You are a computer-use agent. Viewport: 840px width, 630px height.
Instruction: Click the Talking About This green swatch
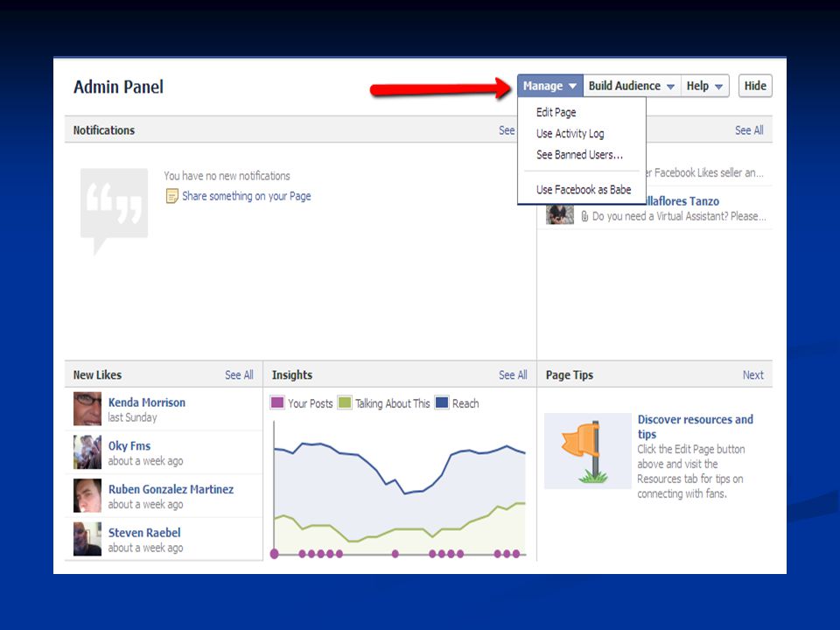click(x=345, y=402)
